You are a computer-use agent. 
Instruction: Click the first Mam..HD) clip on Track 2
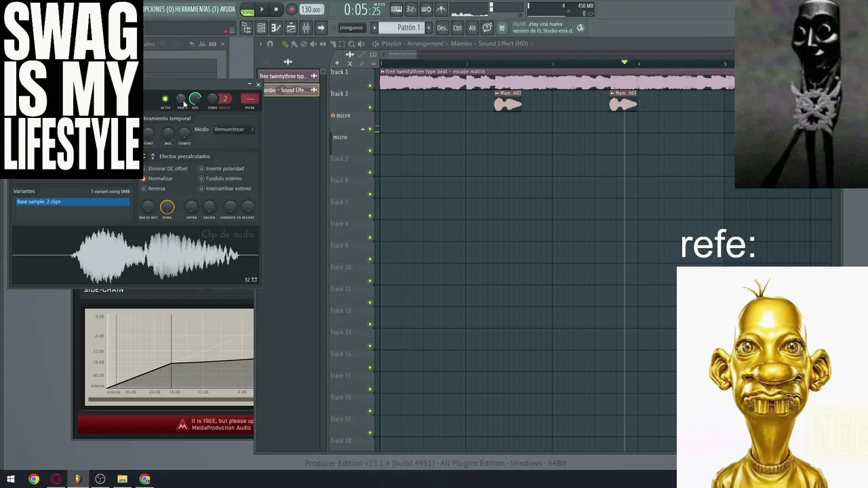(508, 102)
